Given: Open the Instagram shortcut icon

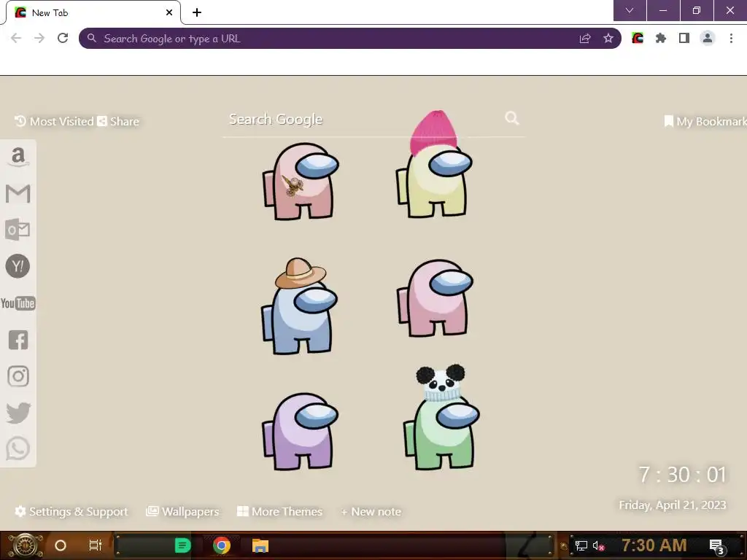Looking at the screenshot, I should [x=18, y=376].
